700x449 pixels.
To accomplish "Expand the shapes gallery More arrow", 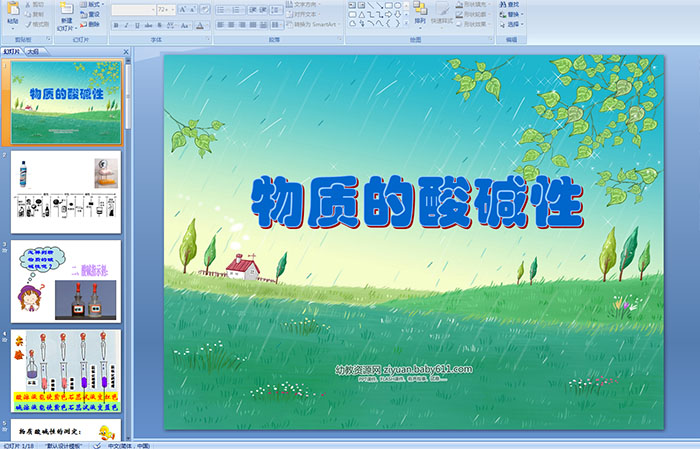I will (x=406, y=23).
